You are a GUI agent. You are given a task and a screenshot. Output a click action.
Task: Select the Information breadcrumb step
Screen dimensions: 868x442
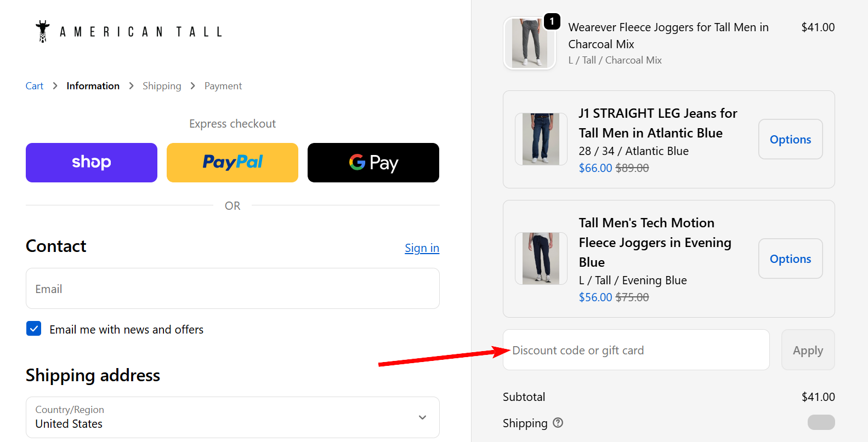[93, 86]
